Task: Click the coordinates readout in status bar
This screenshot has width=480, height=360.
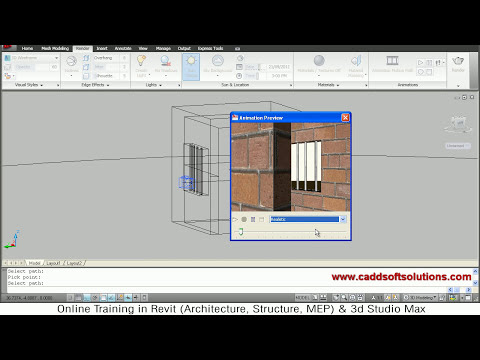Action: pyautogui.click(x=29, y=298)
